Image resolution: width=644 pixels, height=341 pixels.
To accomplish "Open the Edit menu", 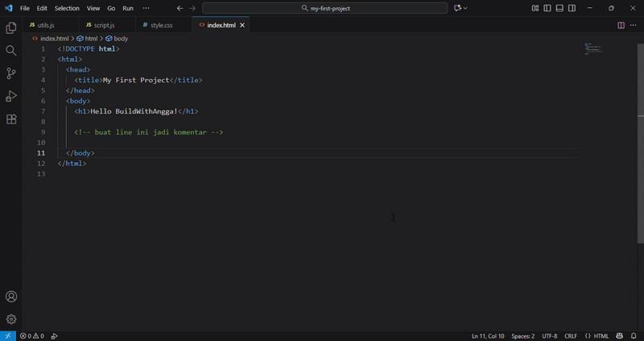I will pos(42,8).
